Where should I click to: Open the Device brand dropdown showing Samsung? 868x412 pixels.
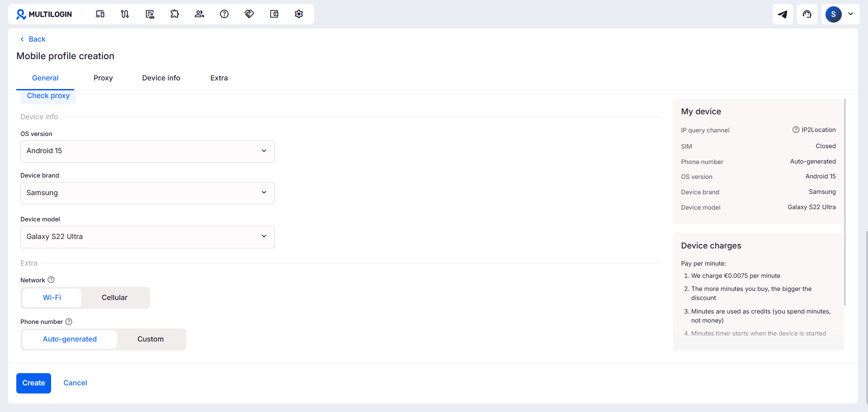147,193
